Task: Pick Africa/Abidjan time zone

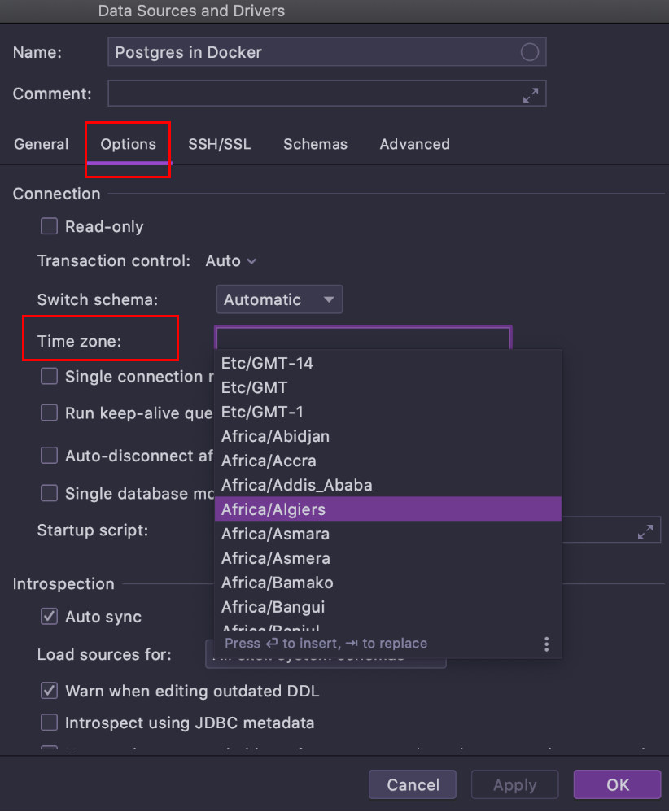Action: click(388, 436)
